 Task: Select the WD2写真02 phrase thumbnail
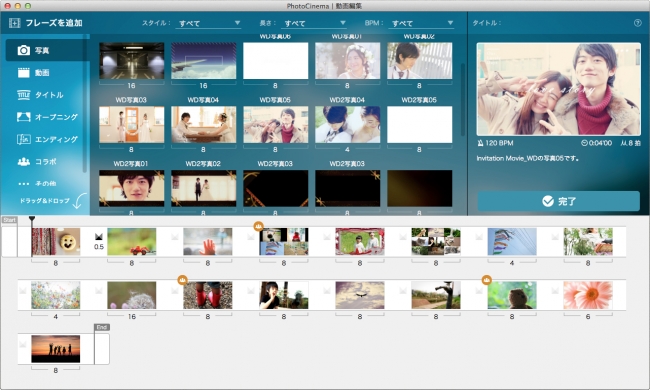(204, 188)
